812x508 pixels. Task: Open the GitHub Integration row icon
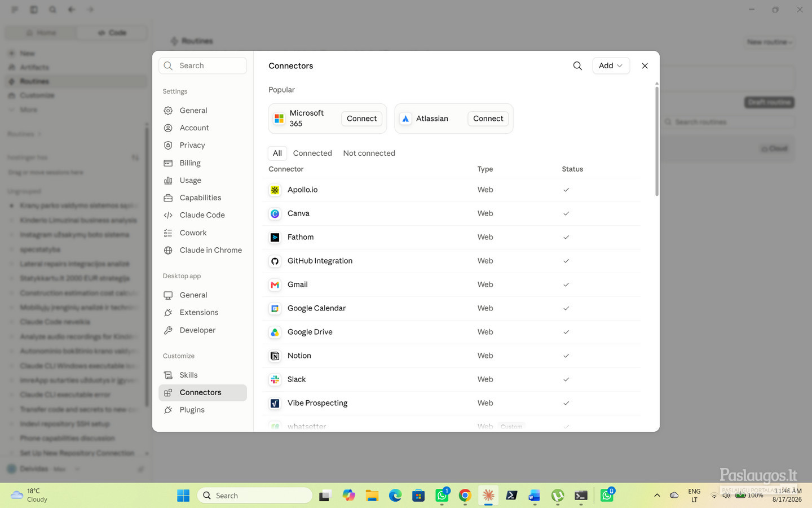[x=275, y=261]
